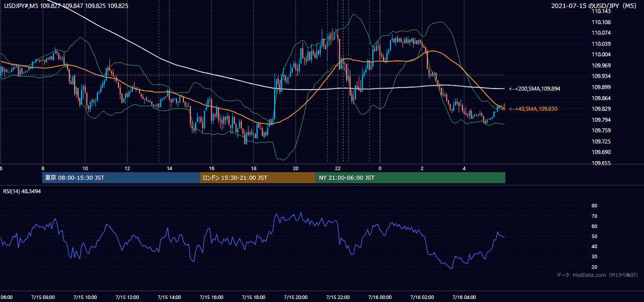This screenshot has height=302, width=644.
Task: Click RSI scale value 20 on right axis
Action: click(x=594, y=267)
